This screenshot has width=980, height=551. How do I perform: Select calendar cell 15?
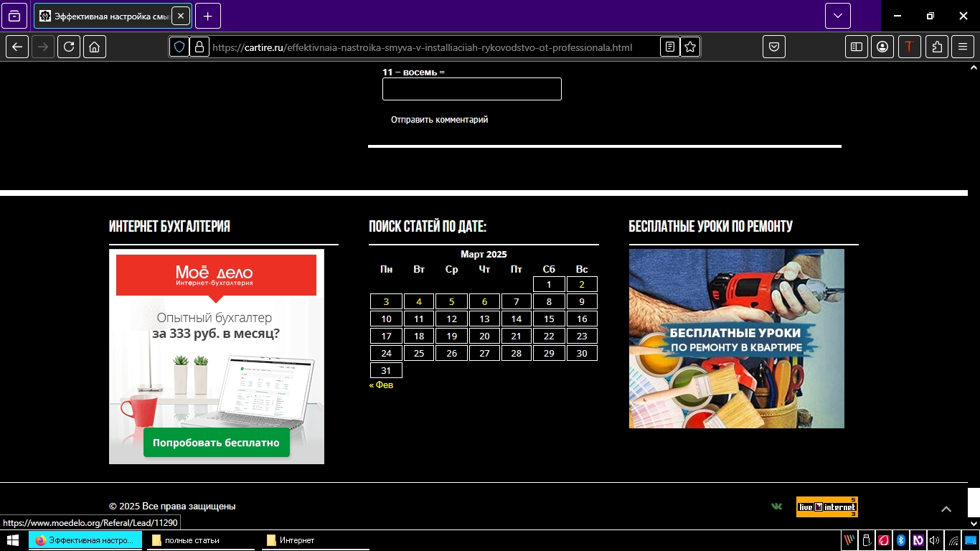click(x=549, y=319)
